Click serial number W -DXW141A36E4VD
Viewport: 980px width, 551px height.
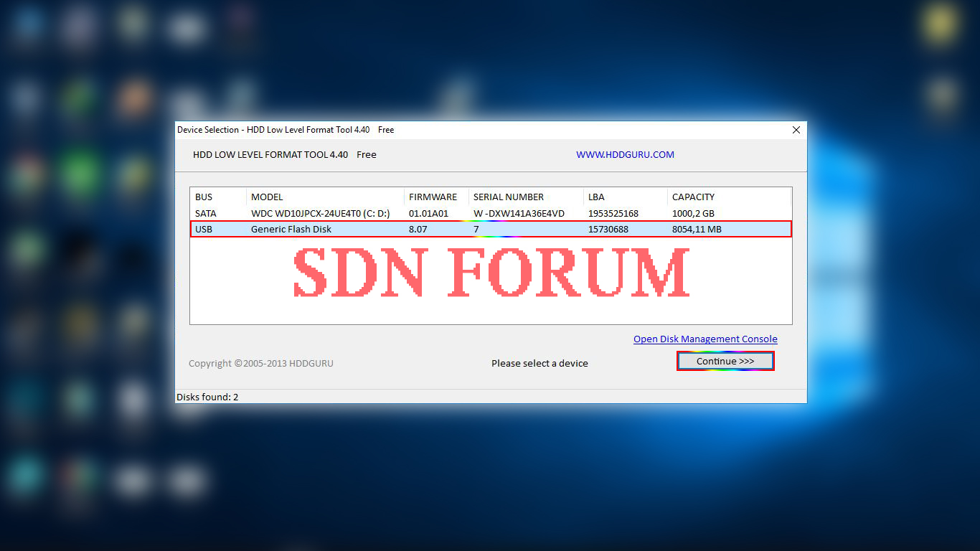519,213
